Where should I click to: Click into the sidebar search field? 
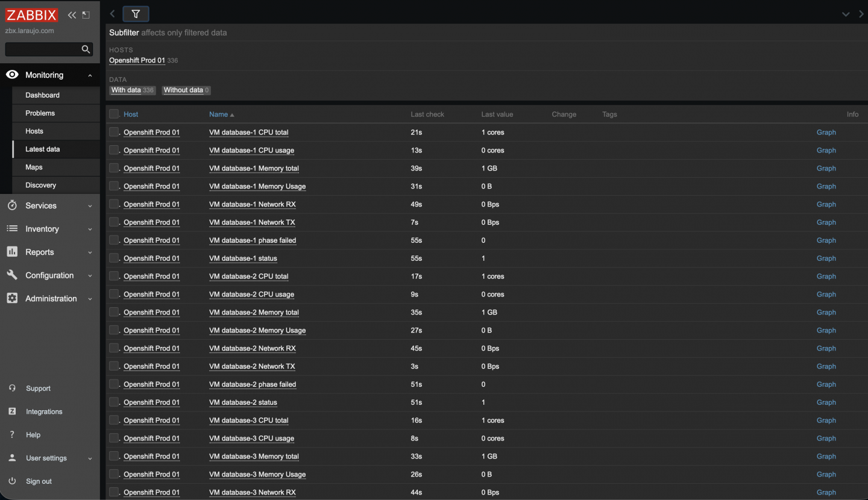[43, 49]
